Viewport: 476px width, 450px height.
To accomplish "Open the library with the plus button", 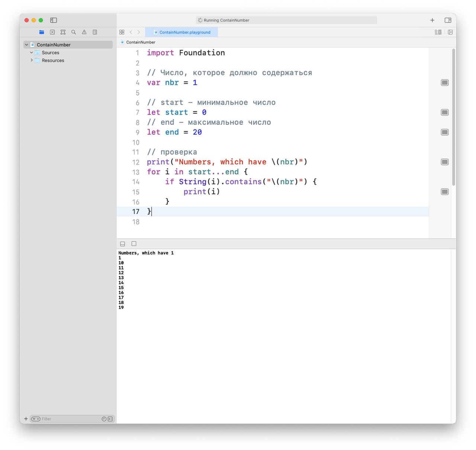I will [x=432, y=20].
